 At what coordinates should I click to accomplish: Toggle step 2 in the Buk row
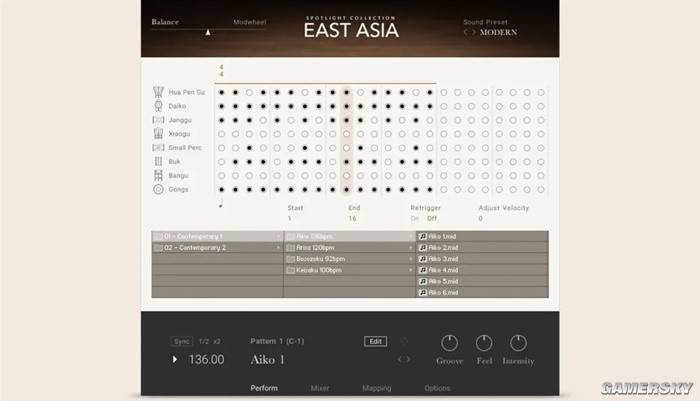tap(235, 162)
